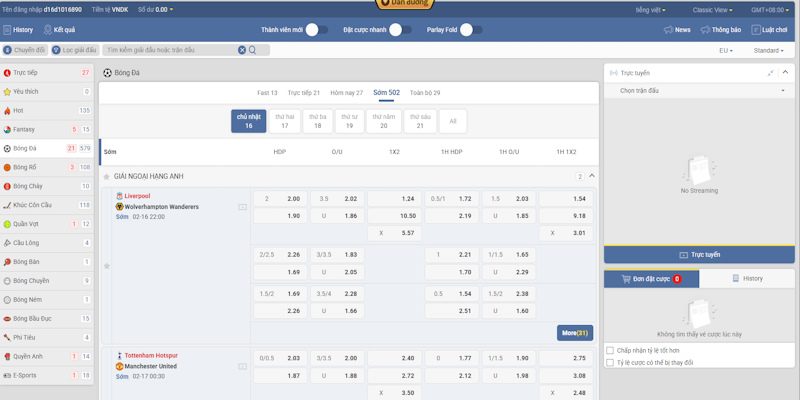Open Standard layout dropdown

coord(768,51)
